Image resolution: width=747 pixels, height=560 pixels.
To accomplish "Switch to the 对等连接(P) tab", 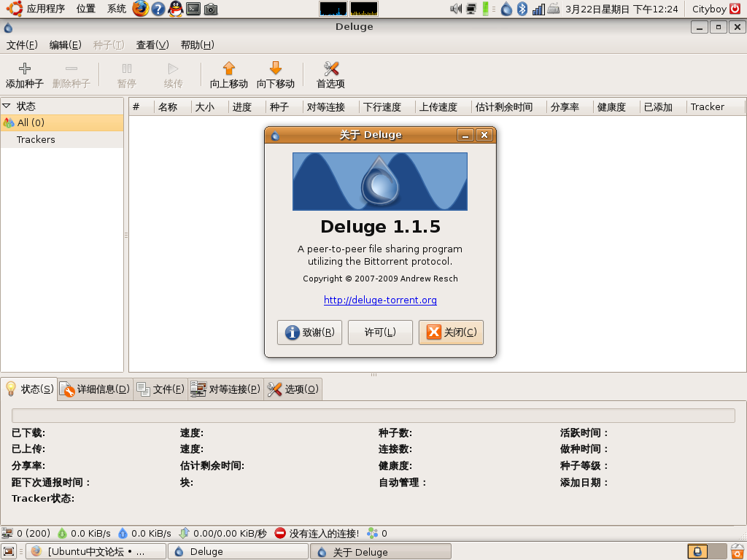I will [x=226, y=389].
